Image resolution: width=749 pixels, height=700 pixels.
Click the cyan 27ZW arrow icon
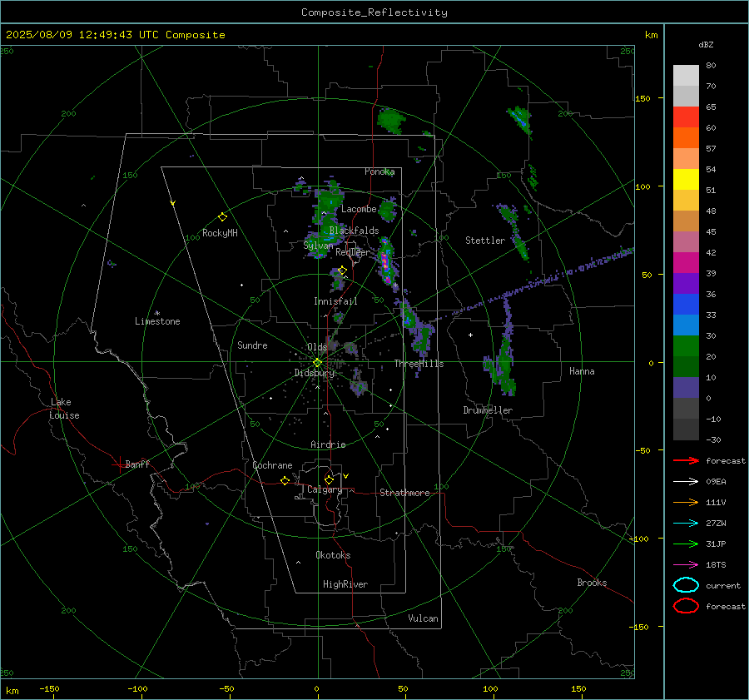click(x=686, y=524)
